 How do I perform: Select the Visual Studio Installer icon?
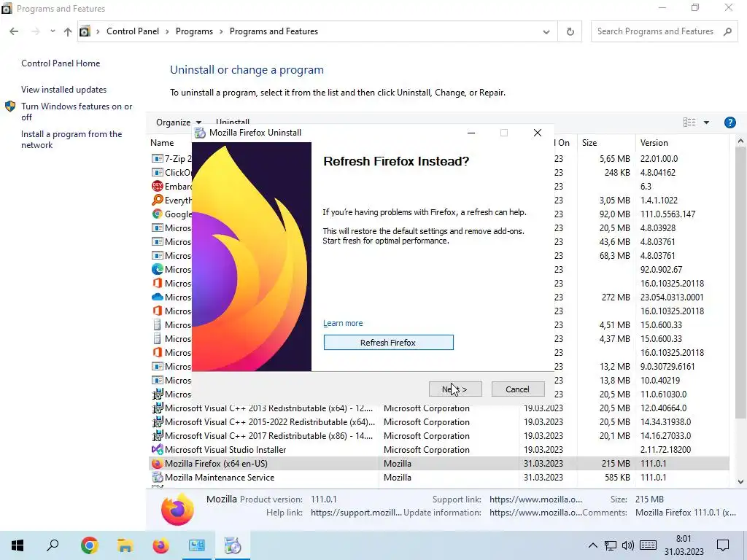click(x=158, y=449)
